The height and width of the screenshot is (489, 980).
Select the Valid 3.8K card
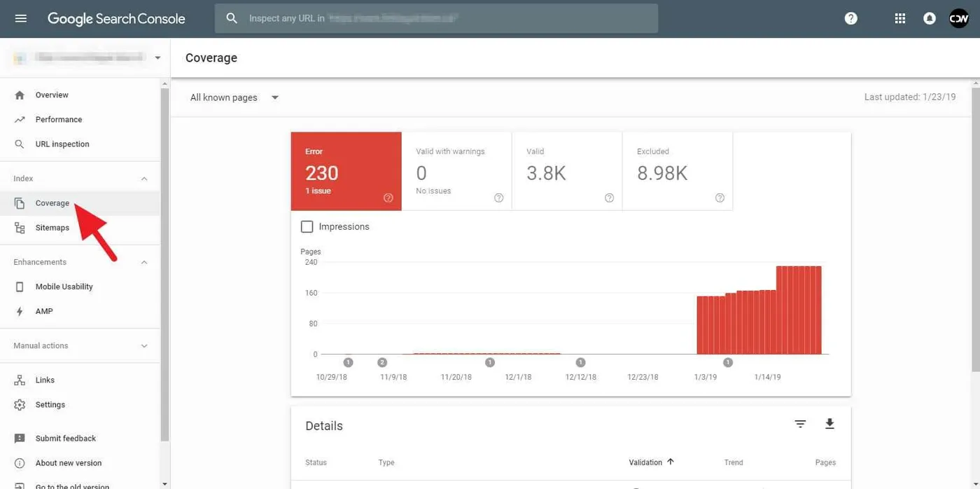coord(567,172)
